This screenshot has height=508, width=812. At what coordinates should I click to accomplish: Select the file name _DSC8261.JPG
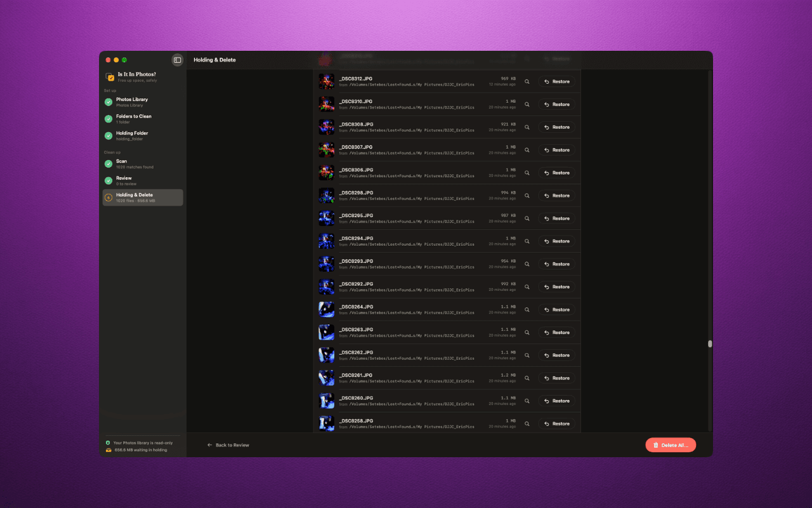[x=356, y=375]
